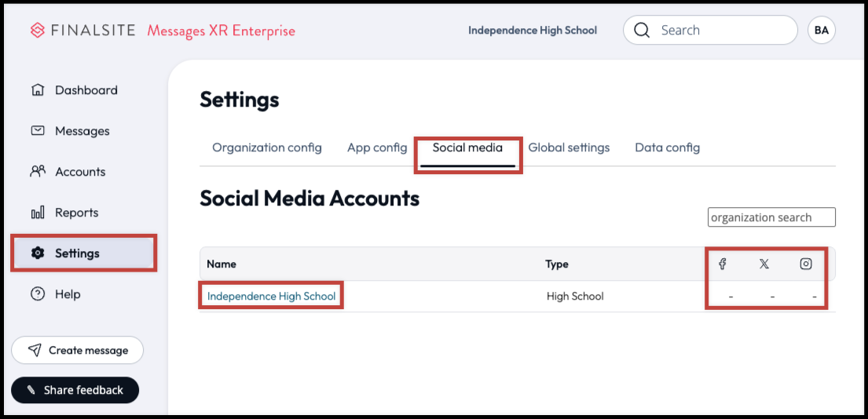Click the Dashboard house icon
The height and width of the screenshot is (419, 868).
click(38, 90)
